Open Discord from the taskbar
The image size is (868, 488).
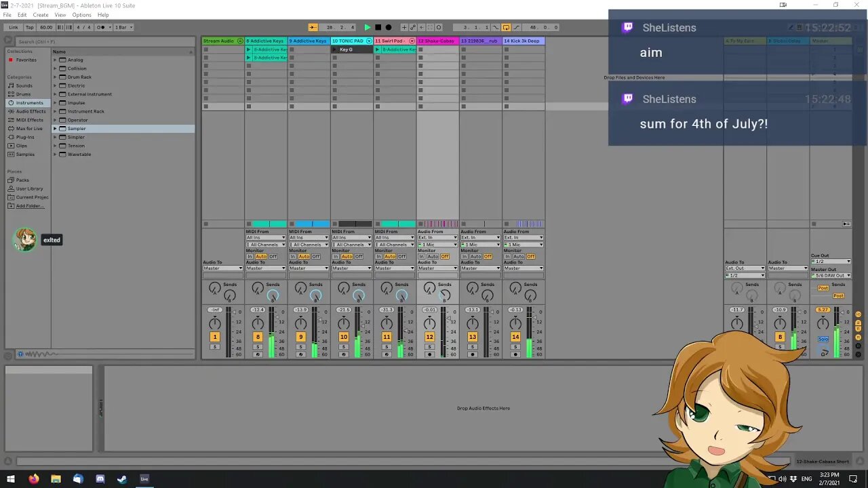[100, 479]
